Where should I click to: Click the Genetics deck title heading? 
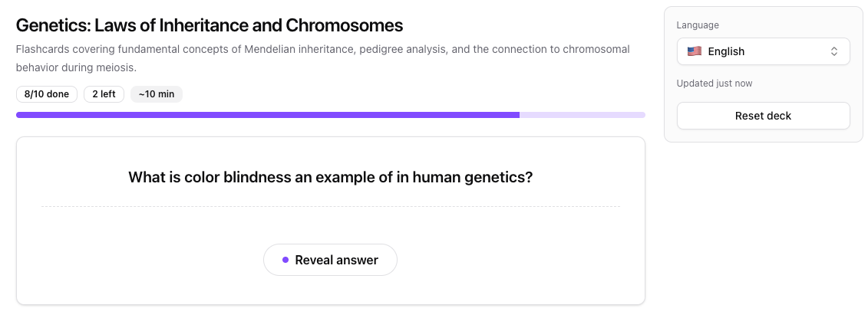click(209, 25)
